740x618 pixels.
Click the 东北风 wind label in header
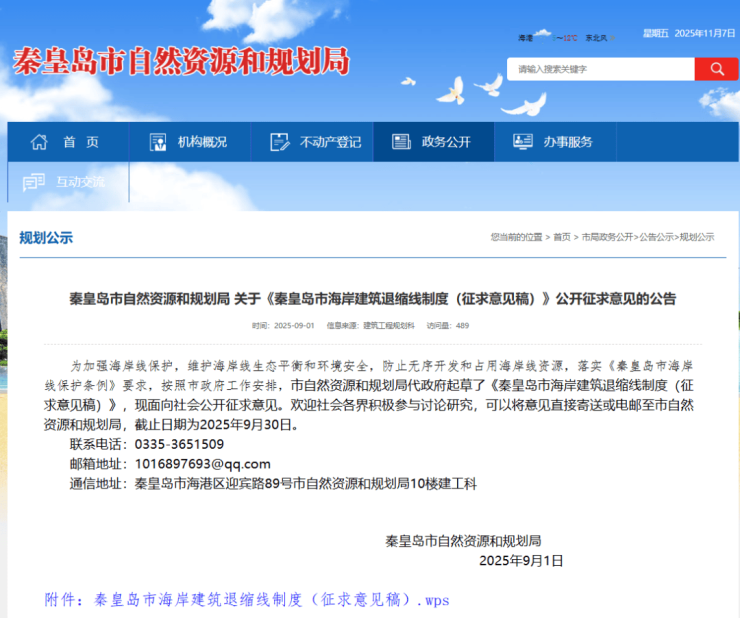click(596, 38)
